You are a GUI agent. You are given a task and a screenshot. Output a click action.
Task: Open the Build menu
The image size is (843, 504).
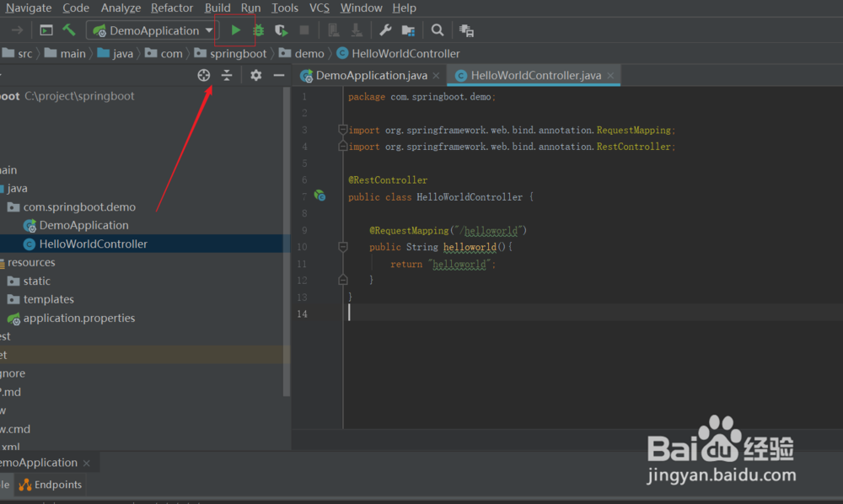(217, 8)
